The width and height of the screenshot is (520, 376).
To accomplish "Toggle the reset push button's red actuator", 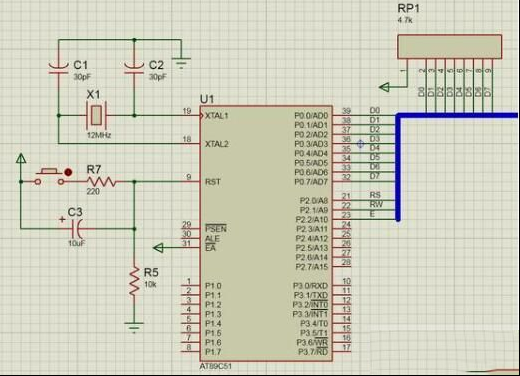I will [68, 172].
